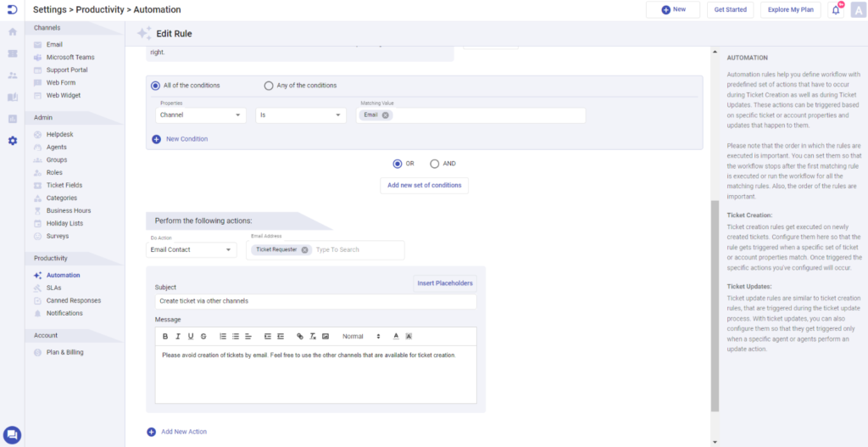The height and width of the screenshot is (447, 868).
Task: Add a New Condition
Action: [180, 140]
